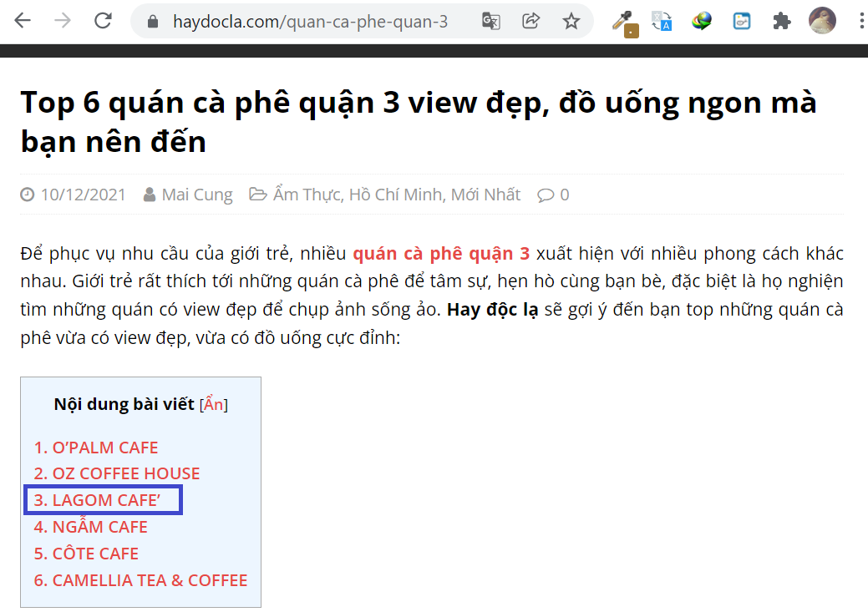Open the Chrome profile avatar
The width and height of the screenshot is (868, 612).
pos(822,21)
